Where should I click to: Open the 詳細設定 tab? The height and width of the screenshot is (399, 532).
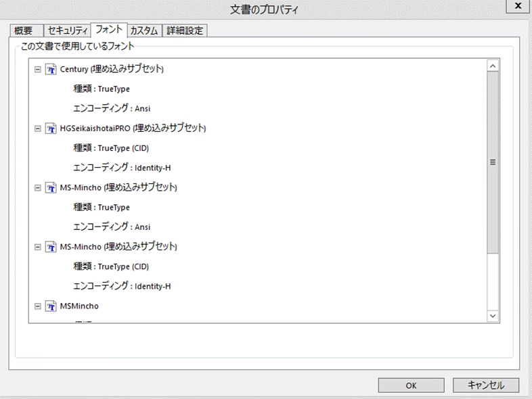(x=185, y=31)
